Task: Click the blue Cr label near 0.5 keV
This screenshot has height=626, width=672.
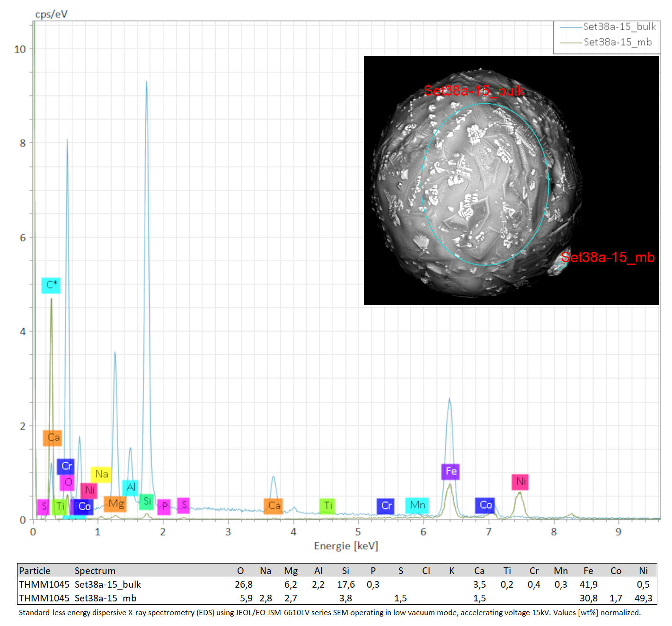Action: point(66,467)
